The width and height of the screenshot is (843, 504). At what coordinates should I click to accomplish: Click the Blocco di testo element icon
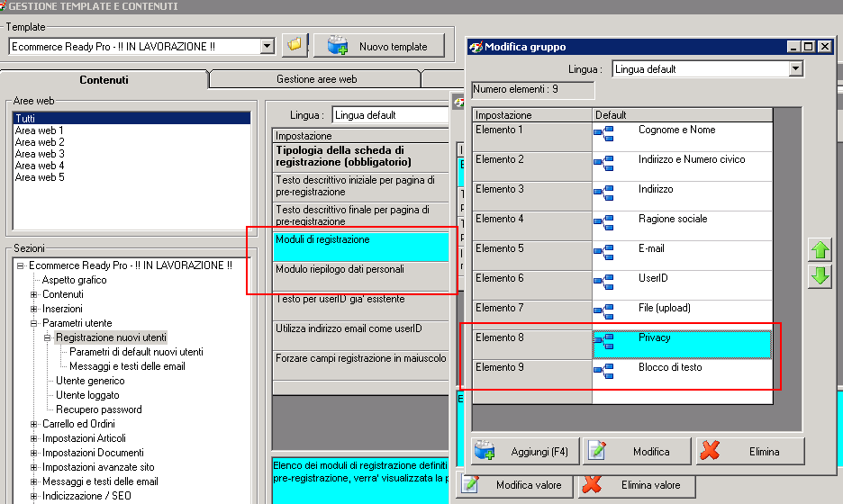coord(603,371)
